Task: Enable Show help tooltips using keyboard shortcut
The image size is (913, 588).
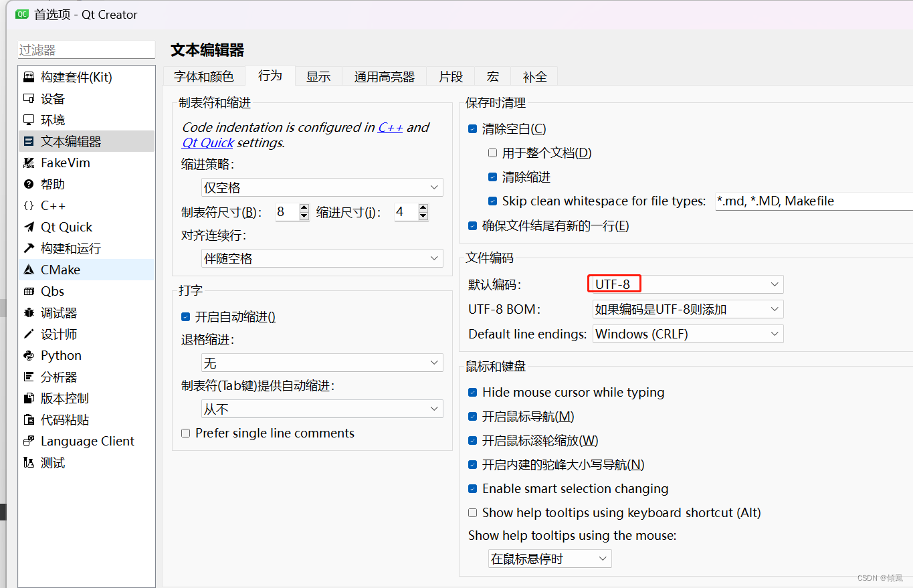Action: [473, 513]
